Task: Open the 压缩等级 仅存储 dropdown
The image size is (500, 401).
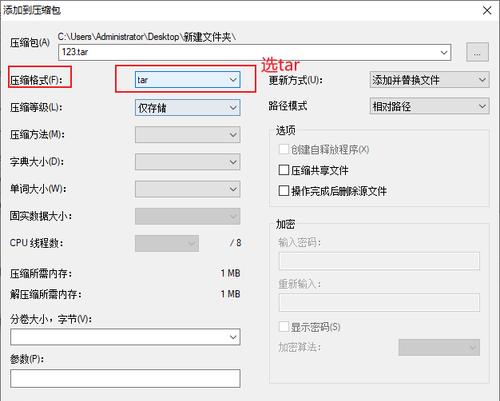Action: point(188,108)
